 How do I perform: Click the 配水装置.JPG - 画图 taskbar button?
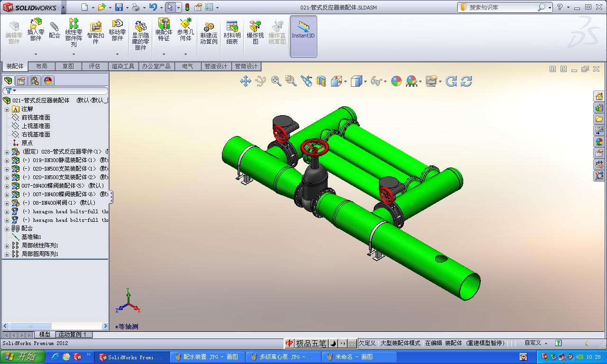point(208,357)
